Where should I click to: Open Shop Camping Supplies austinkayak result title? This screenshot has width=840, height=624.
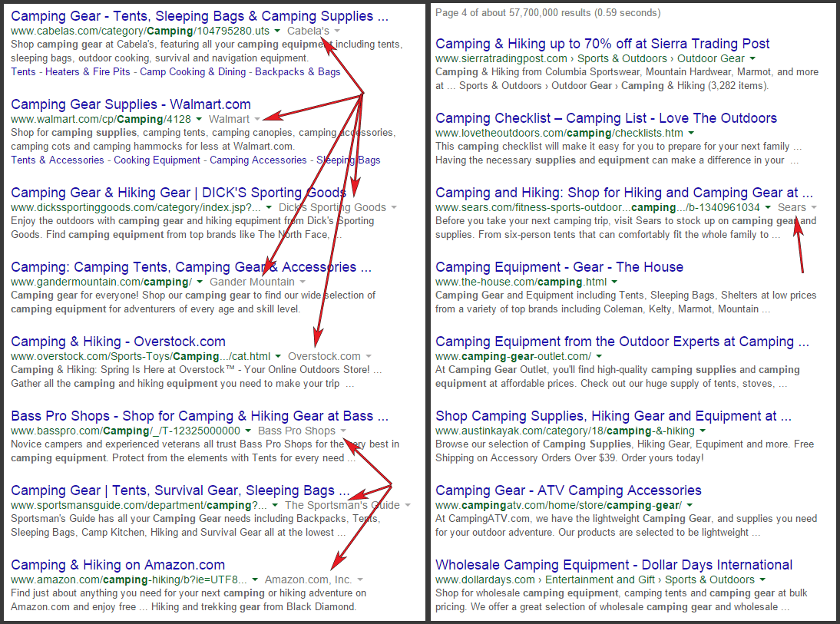click(x=613, y=416)
